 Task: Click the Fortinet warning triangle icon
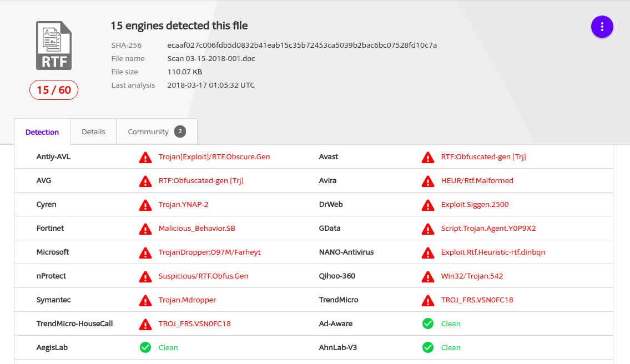[x=145, y=229]
